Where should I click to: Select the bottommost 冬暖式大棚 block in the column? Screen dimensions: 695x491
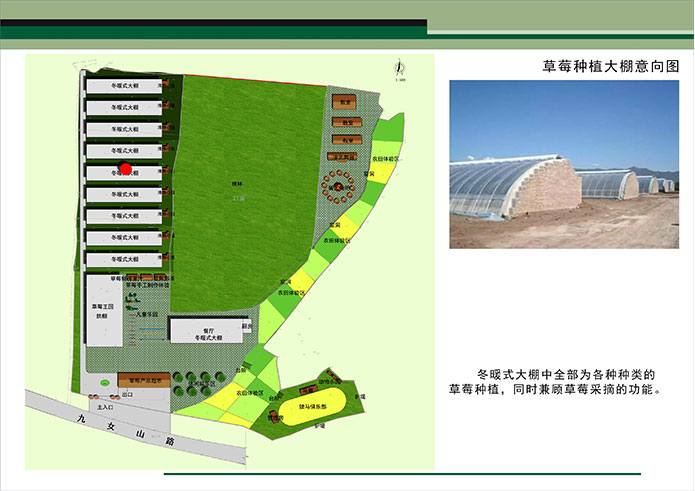pos(125,259)
